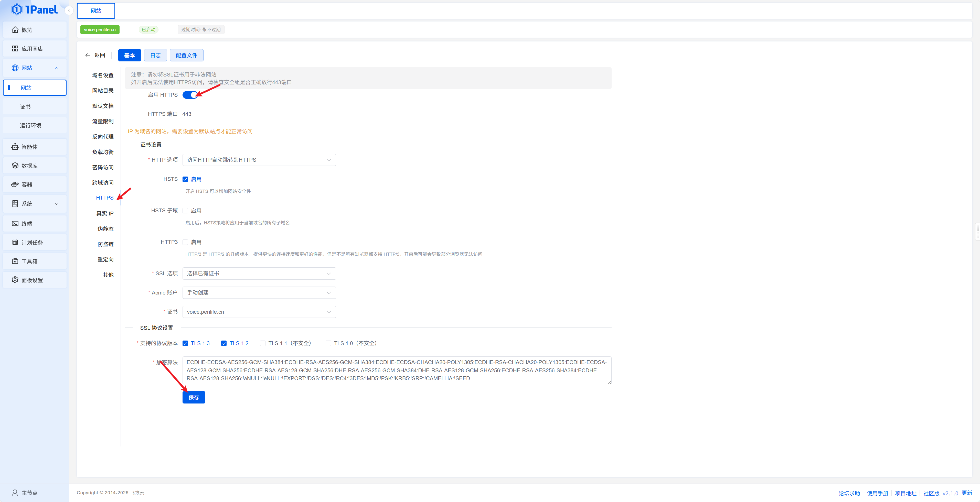
Task: Click the gear icon for 面板设置
Action: [x=15, y=280]
